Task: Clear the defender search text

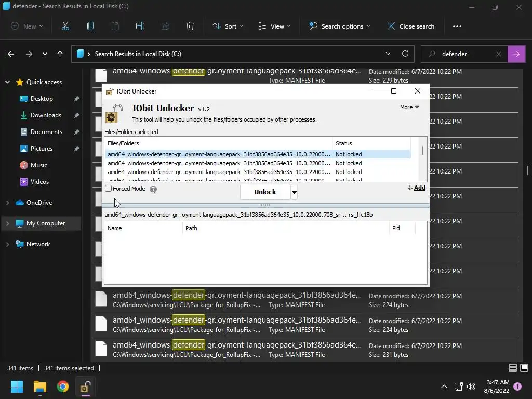Action: [499, 54]
